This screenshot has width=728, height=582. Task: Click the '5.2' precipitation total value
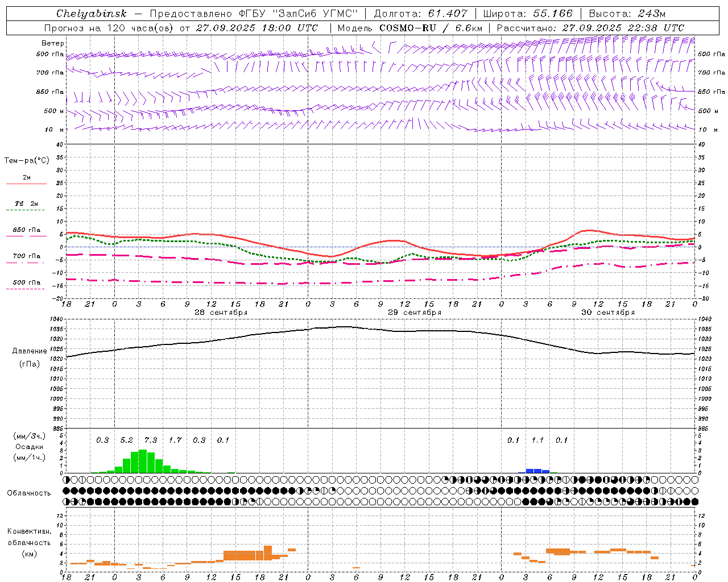126,440
